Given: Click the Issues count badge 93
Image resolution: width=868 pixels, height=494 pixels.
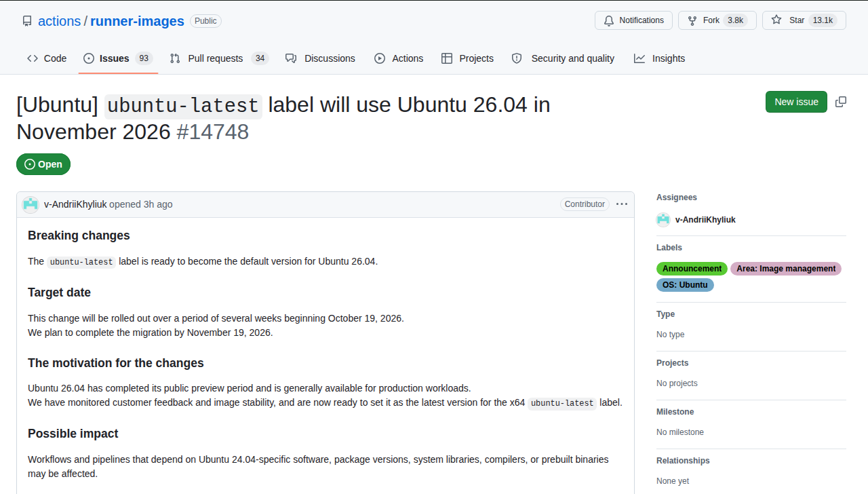Looking at the screenshot, I should pyautogui.click(x=144, y=58).
